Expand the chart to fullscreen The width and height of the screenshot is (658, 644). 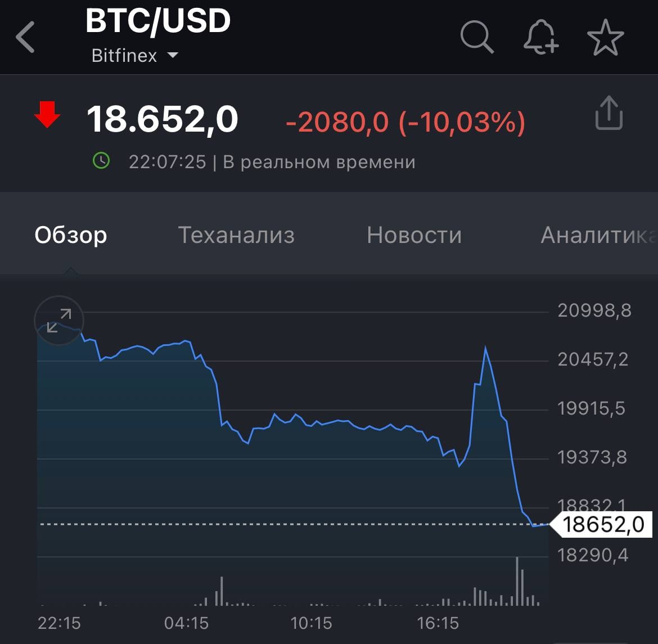[59, 321]
